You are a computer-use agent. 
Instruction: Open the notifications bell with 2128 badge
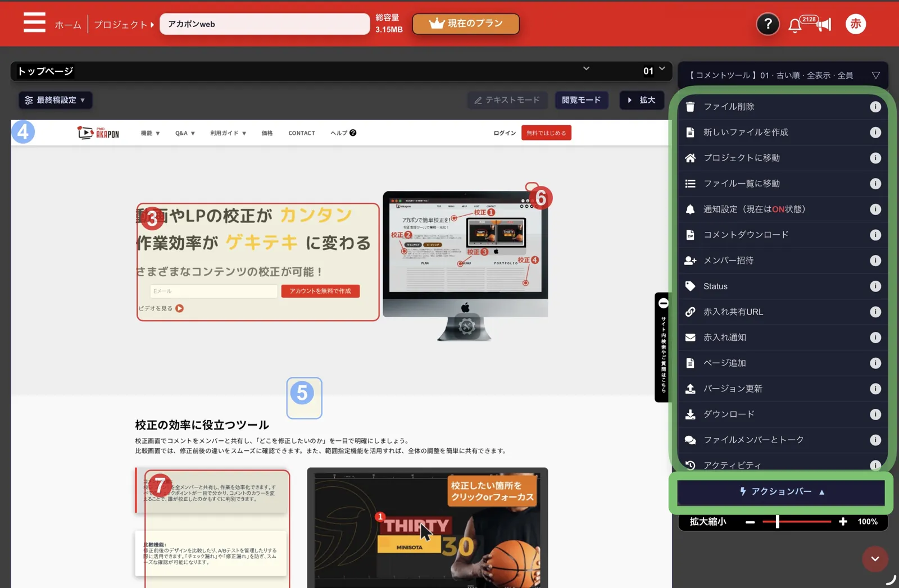[x=795, y=25]
